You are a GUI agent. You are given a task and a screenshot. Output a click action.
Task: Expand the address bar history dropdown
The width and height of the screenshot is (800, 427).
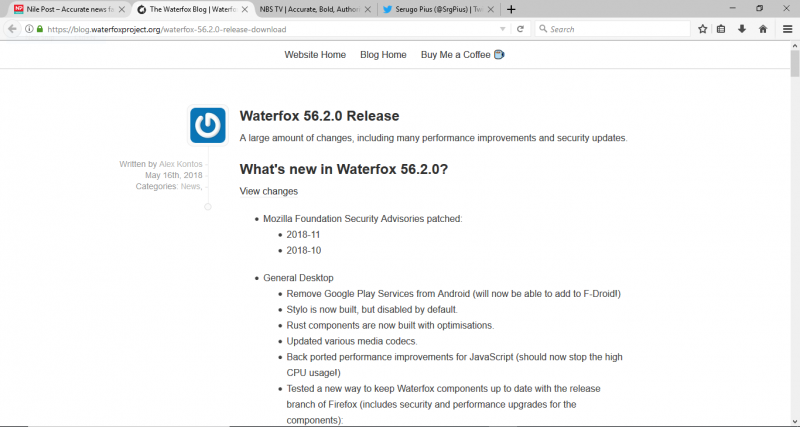pos(503,29)
